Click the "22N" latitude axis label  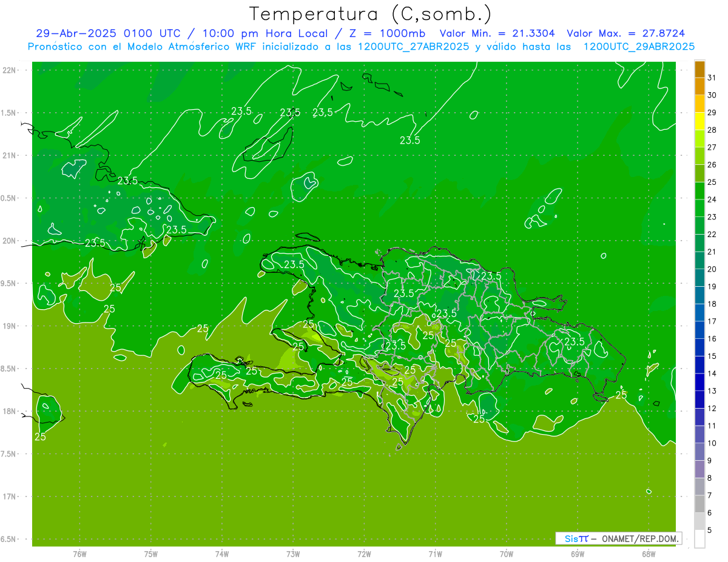pos(9,70)
